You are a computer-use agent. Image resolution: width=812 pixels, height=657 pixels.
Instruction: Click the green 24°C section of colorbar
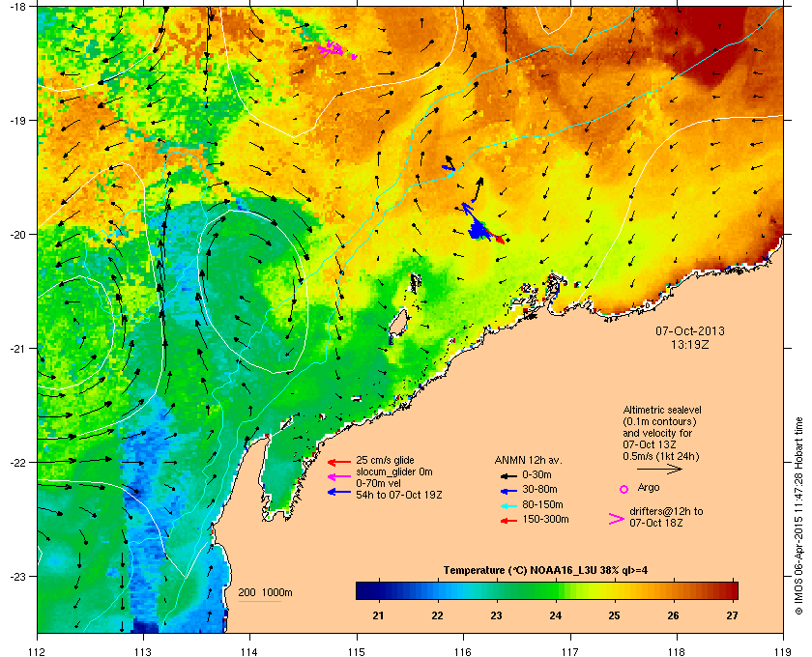[556, 590]
